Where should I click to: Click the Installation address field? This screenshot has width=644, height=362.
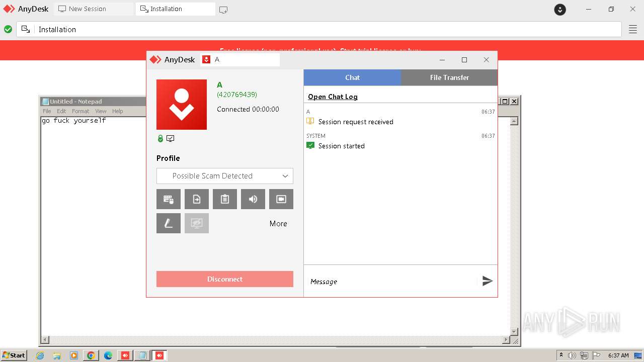point(319,29)
